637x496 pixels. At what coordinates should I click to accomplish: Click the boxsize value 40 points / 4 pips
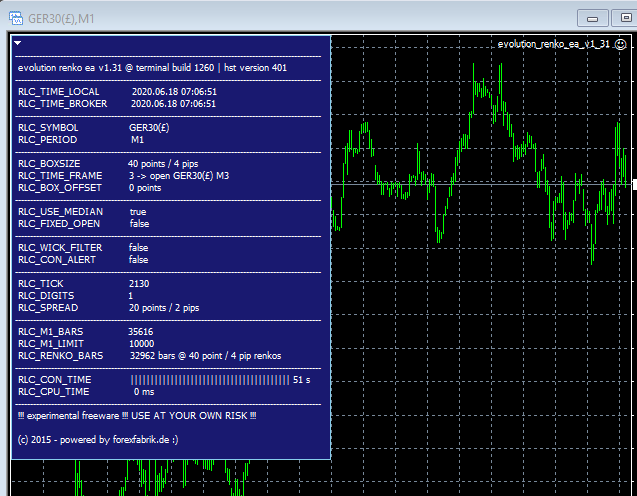click(x=163, y=164)
